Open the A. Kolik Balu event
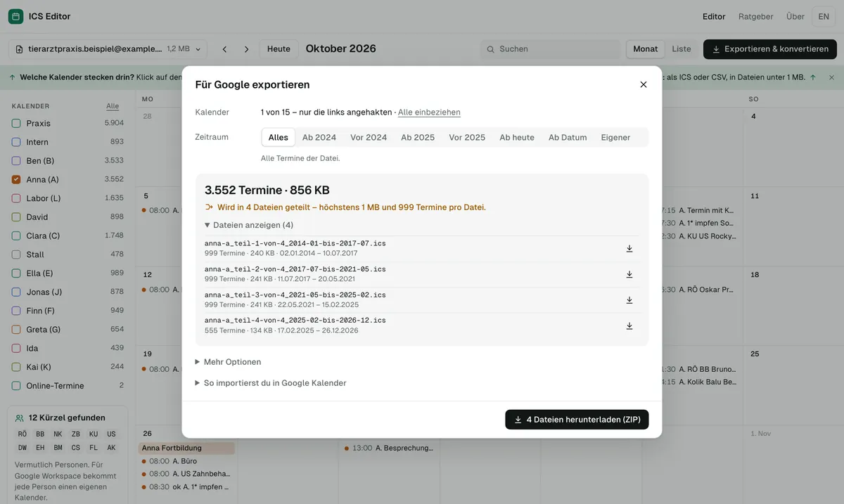This screenshot has width=844, height=504. point(700,382)
